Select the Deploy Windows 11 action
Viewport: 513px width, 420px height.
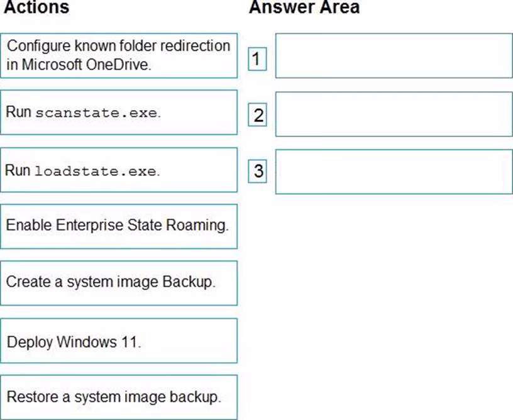(x=119, y=341)
